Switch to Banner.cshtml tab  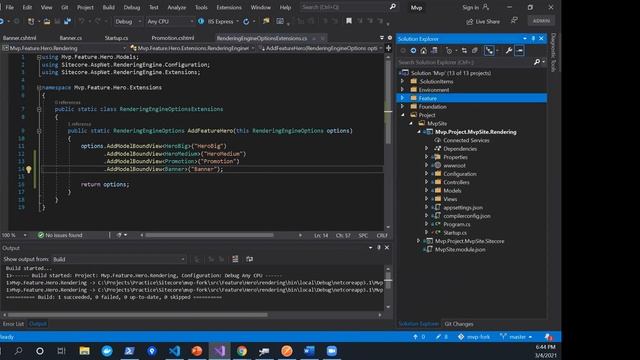(20, 38)
